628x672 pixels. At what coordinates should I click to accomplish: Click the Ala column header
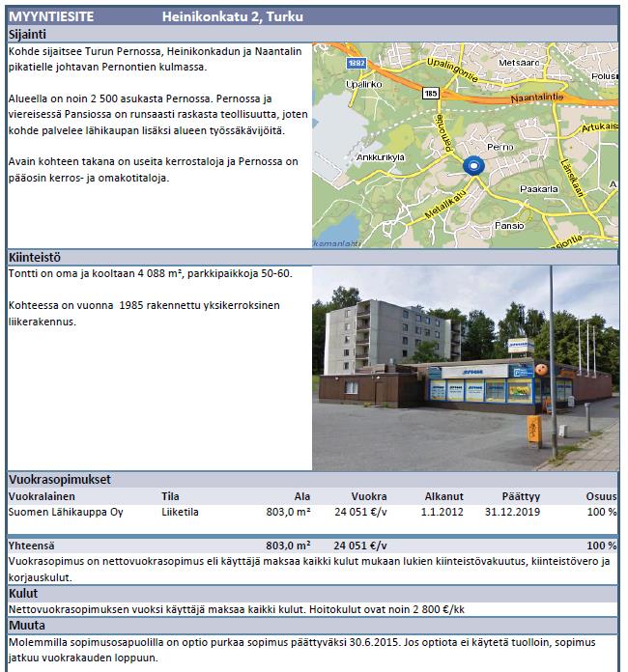[x=302, y=496]
